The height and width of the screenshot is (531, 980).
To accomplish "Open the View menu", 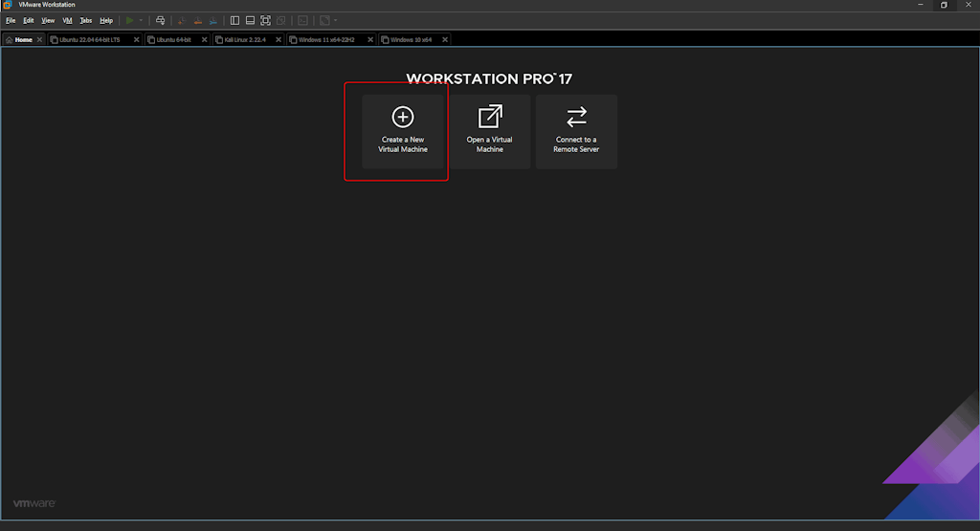I will pyautogui.click(x=48, y=21).
